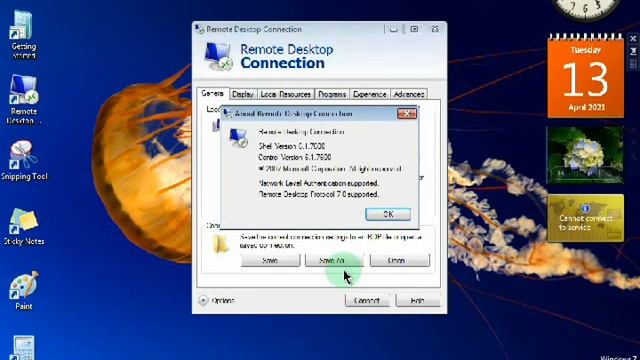Screen dimensions: 640x360
Task: Minimize the Remote Desktop Connection window
Action: coord(393,29)
